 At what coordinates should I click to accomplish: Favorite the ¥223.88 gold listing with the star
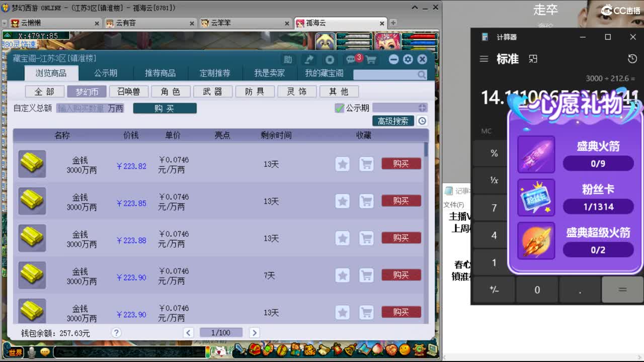[x=343, y=238]
